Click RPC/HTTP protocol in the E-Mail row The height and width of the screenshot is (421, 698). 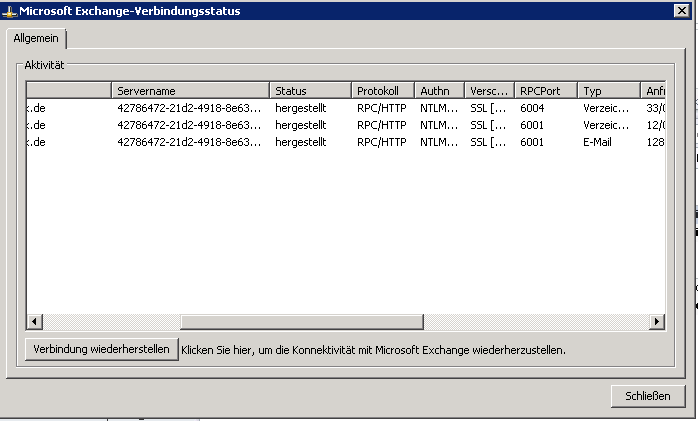[x=381, y=142]
